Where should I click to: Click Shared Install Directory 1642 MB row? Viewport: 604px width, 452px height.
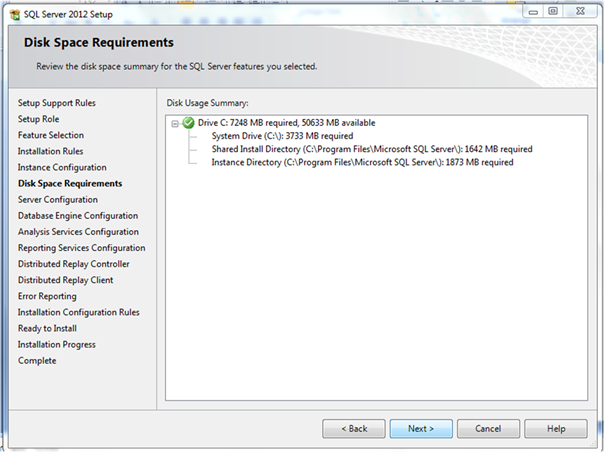tap(372, 149)
